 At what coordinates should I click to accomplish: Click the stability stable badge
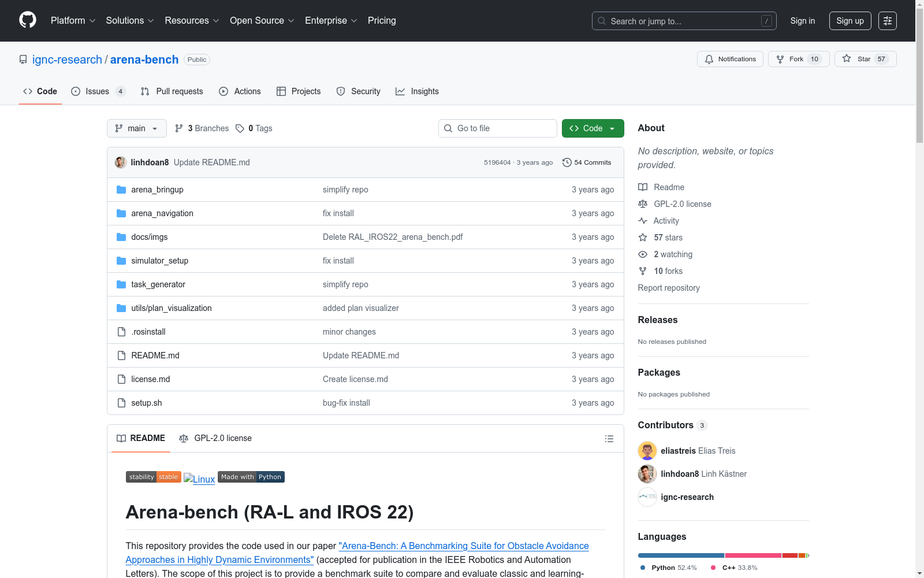154,477
